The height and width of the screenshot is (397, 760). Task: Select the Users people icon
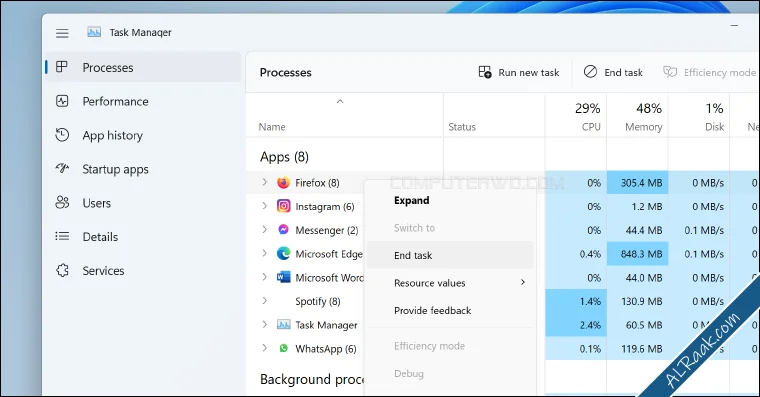62,203
